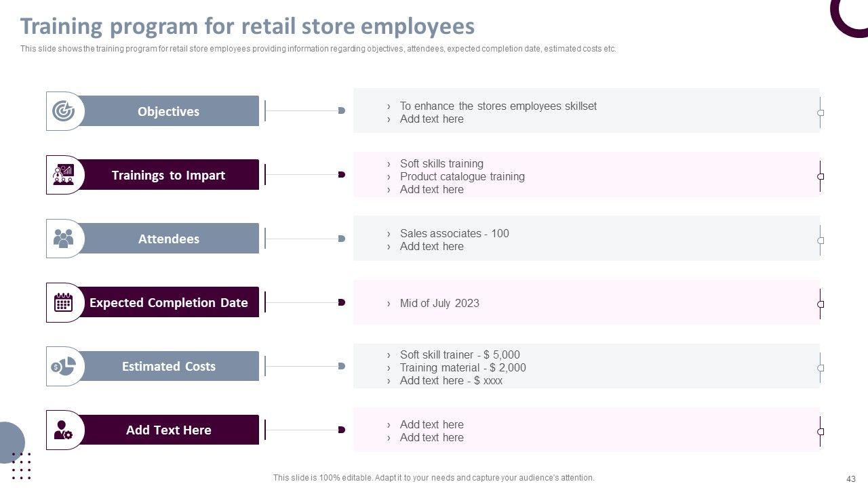868x488 pixels.
Task: Select the Product catalogue training bullet
Action: 462,176
